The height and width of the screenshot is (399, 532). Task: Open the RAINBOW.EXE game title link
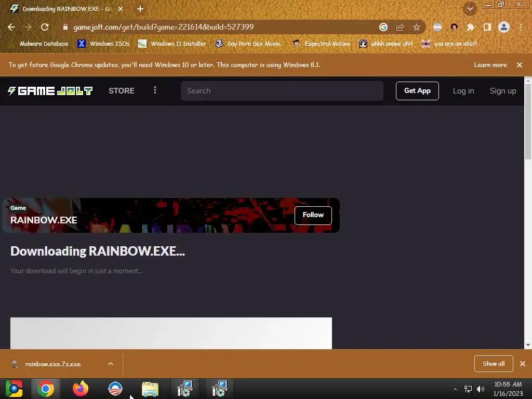tap(44, 220)
